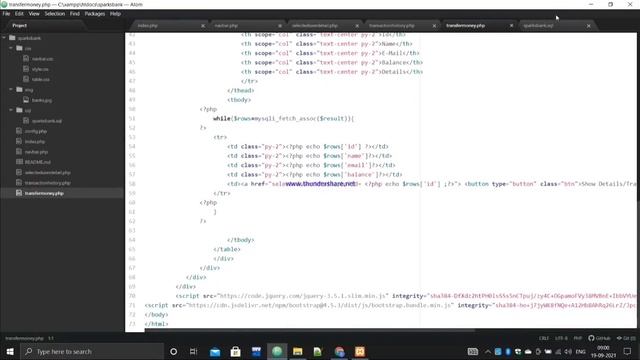Click the sql folder icon
Viewport: 640px width, 360px height.
19,110
